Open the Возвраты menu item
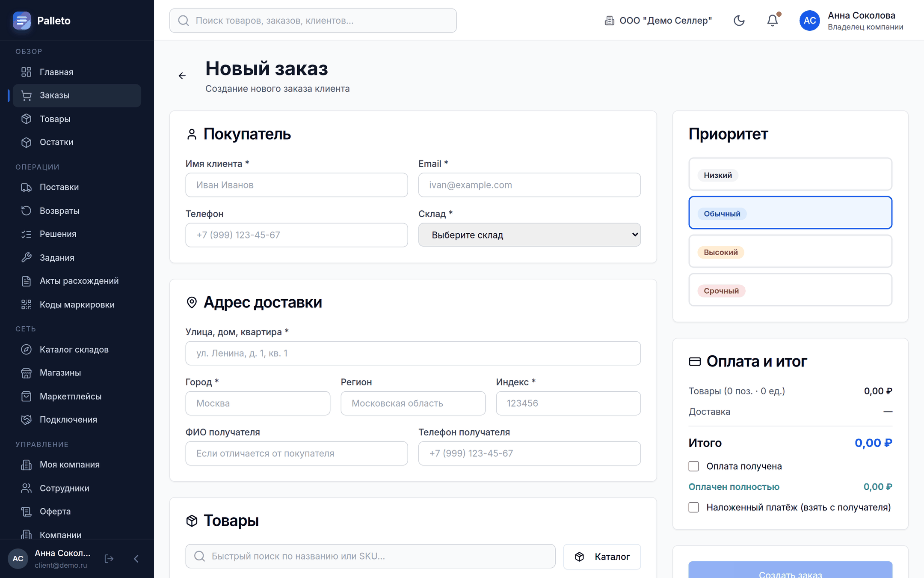Image resolution: width=924 pixels, height=578 pixels. [x=77, y=211]
